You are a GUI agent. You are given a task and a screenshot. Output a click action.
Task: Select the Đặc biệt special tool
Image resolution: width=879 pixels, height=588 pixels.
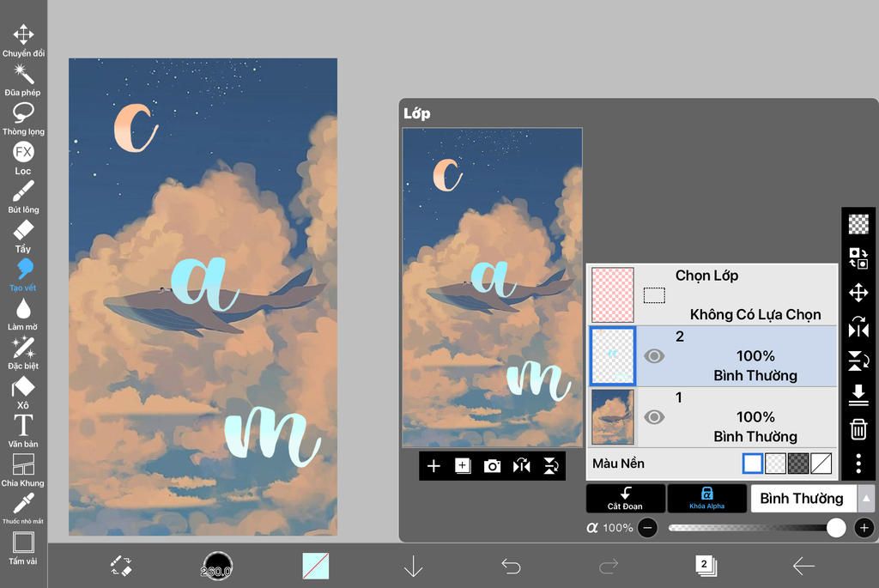click(23, 354)
